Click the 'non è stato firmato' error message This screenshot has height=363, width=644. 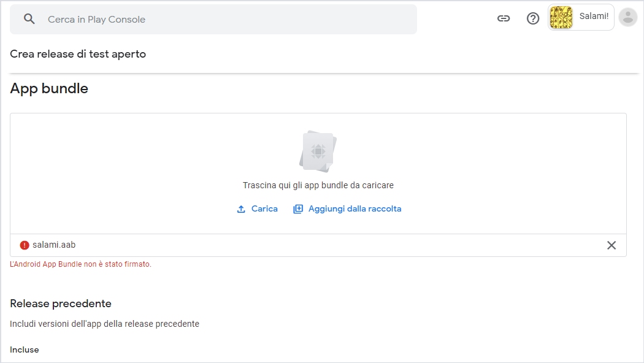[x=80, y=264]
